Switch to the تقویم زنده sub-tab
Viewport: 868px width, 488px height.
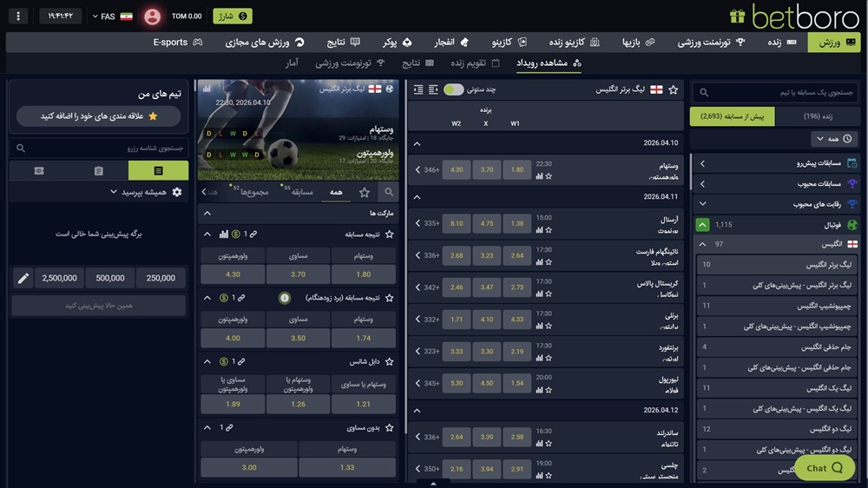tap(475, 63)
